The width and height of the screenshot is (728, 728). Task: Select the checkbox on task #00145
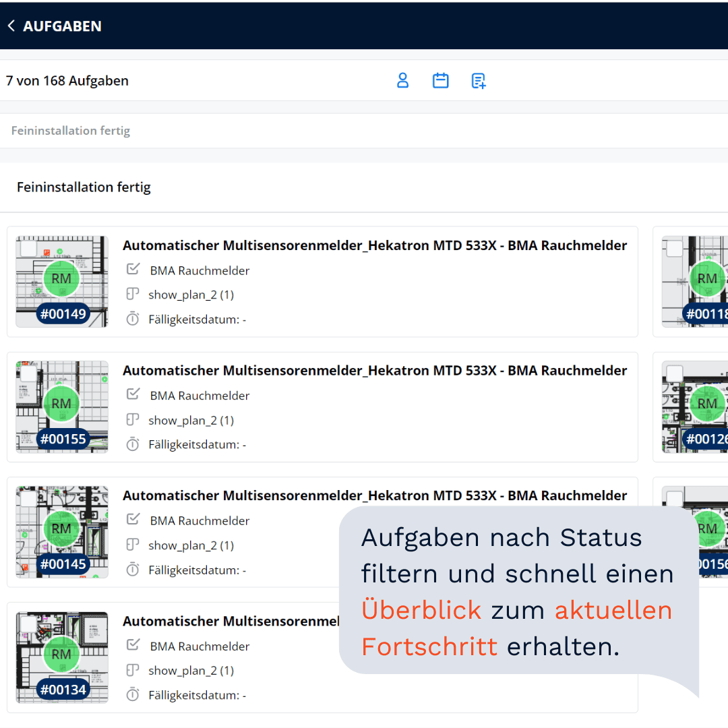[28, 499]
